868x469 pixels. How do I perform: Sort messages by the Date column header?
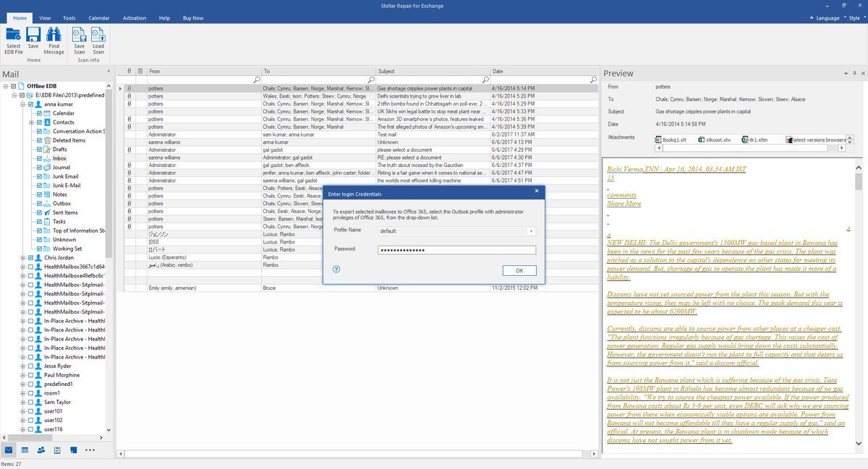(x=544, y=71)
